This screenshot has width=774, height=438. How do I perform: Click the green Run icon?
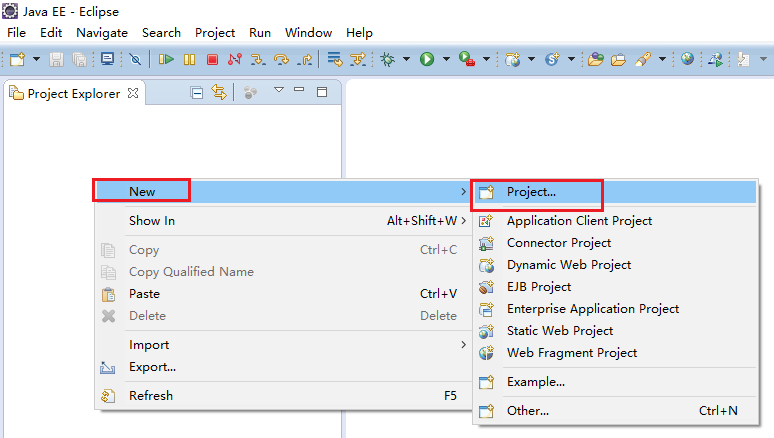tap(427, 59)
